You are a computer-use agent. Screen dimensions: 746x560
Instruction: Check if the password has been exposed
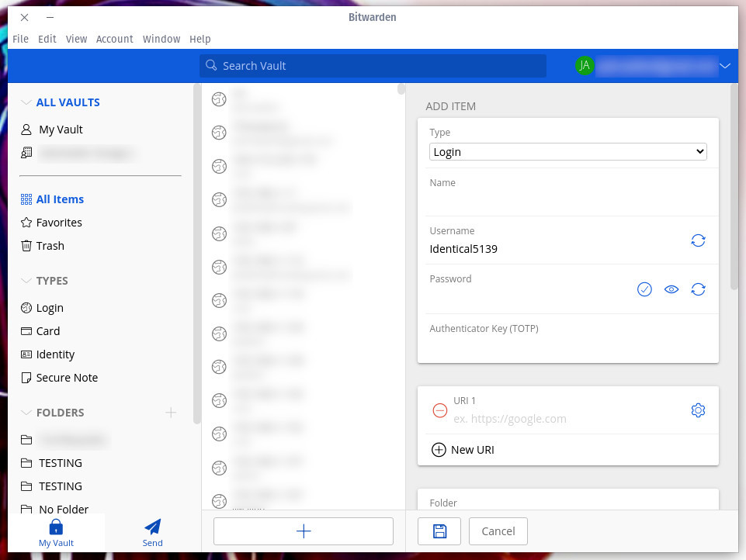click(644, 289)
